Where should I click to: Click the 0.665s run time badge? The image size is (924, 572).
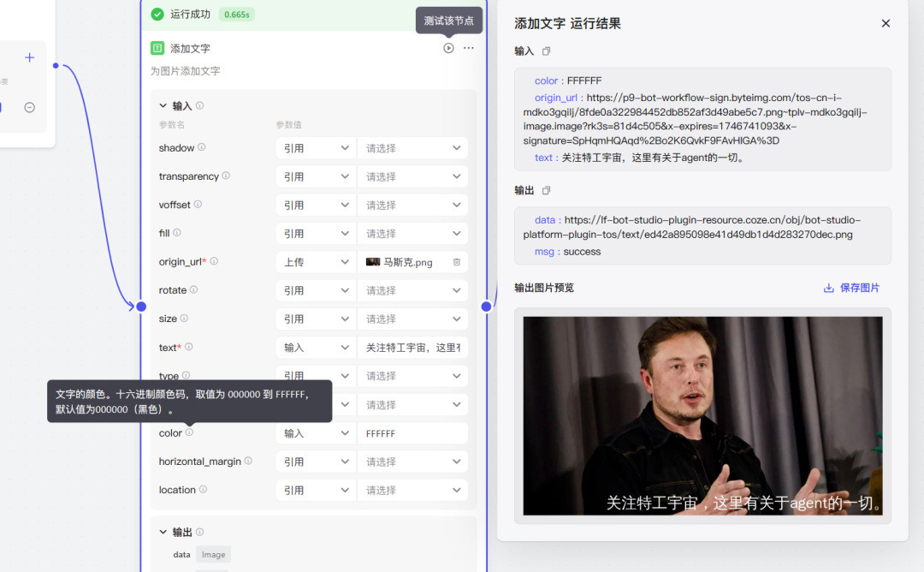236,15
